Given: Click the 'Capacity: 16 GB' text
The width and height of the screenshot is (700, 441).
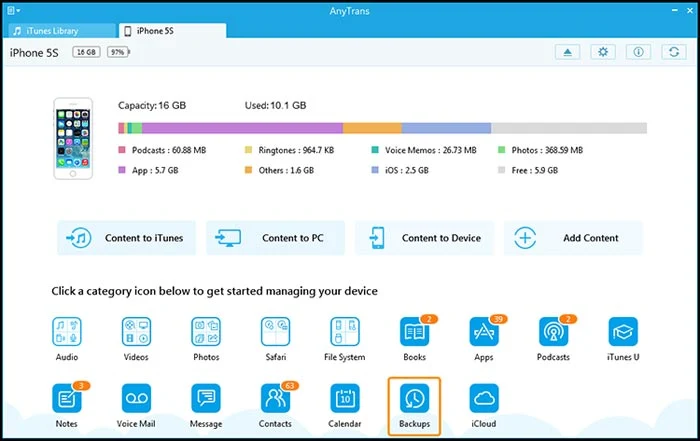Looking at the screenshot, I should [x=152, y=106].
